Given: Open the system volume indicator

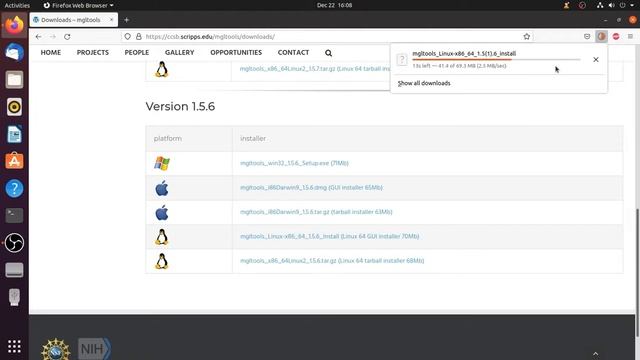Looking at the screenshot, I should [611, 5].
